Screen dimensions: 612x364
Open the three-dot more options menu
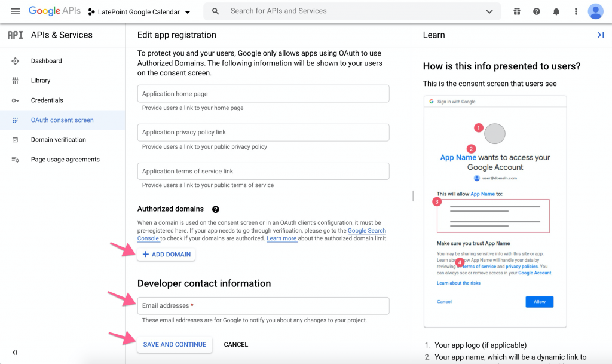point(576,11)
